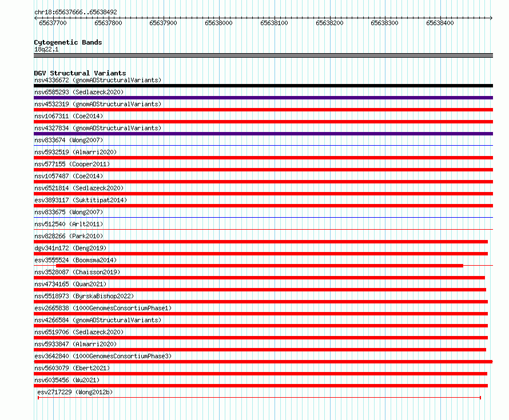Select the nsv833674 (Wong2007) label
The height and width of the screenshot is (420, 509).
(x=69, y=140)
